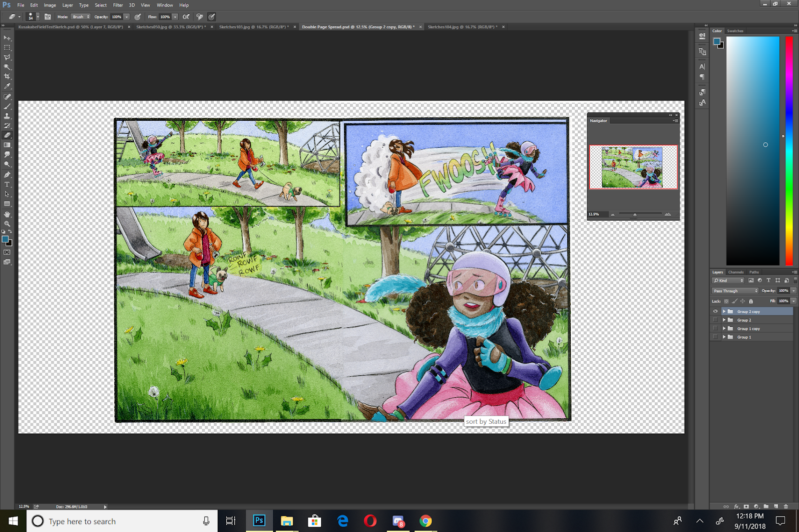The height and width of the screenshot is (532, 799).
Task: Toggle lock position
Action: 743,301
